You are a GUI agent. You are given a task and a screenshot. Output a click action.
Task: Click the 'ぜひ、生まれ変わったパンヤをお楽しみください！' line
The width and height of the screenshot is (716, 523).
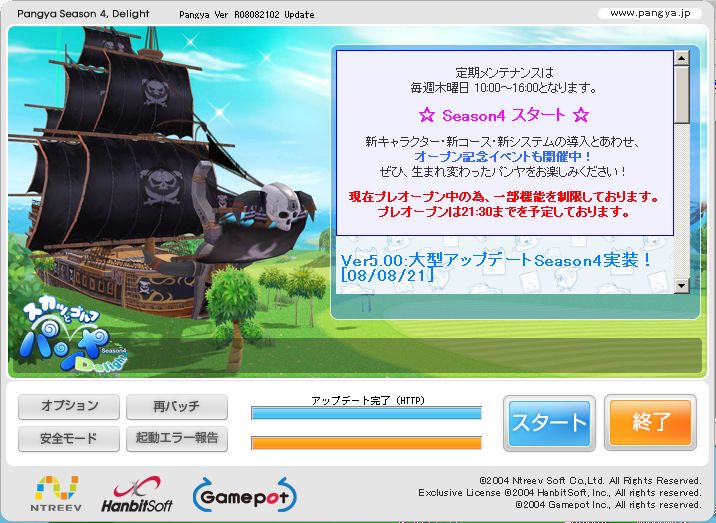click(503, 172)
